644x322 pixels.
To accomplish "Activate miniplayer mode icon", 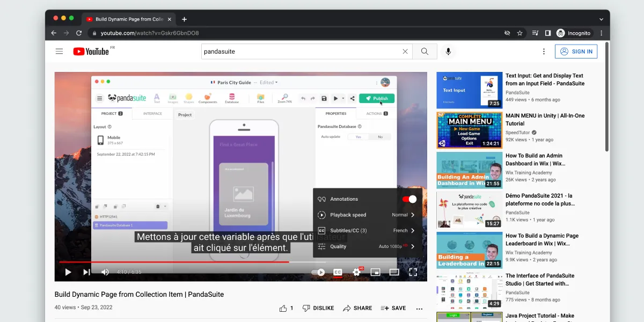I will (375, 272).
